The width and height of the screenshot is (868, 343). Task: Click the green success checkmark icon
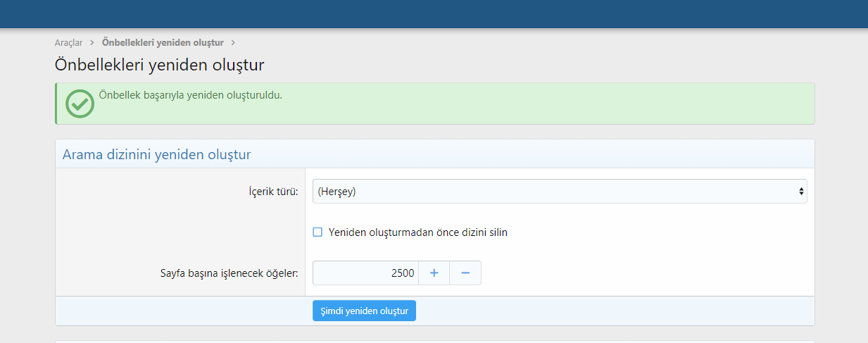pos(80,104)
